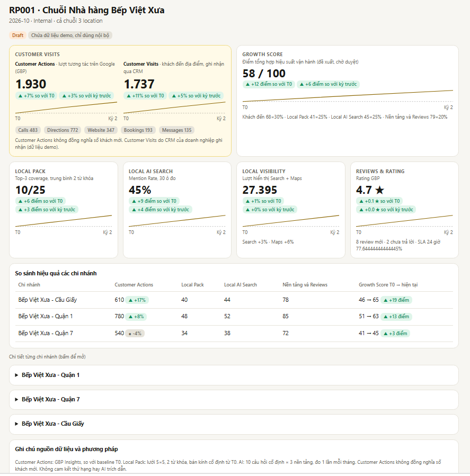
Task: Click the '+9 điểm so với T0' badge
Action: pos(154,201)
